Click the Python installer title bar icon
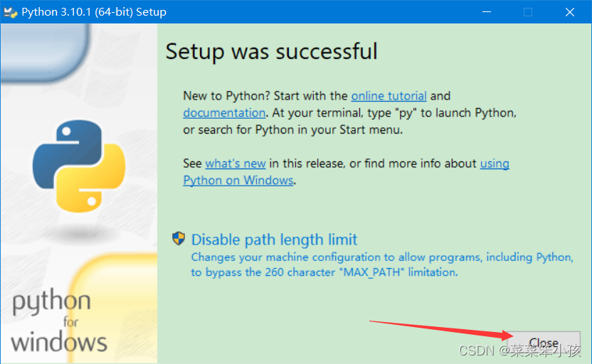 coord(10,12)
